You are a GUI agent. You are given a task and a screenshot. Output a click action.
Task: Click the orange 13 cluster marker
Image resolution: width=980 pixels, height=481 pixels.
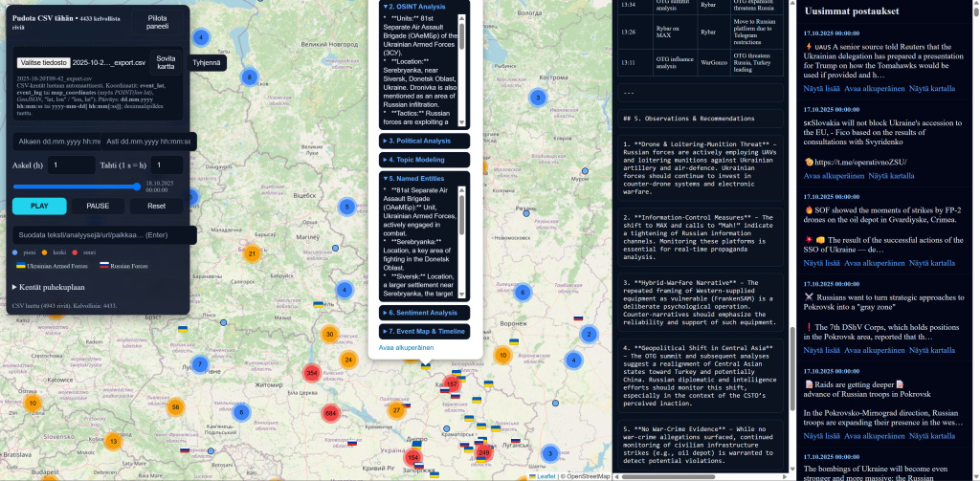[x=113, y=441]
